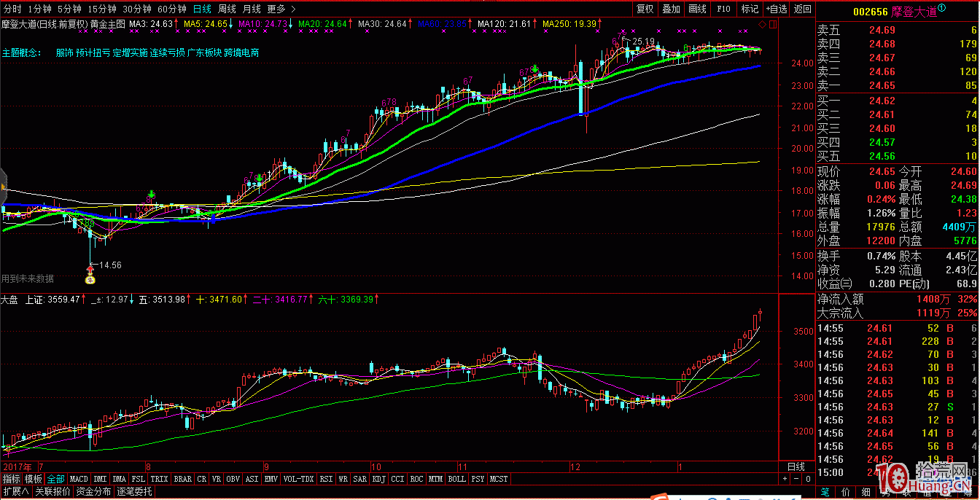The width and height of the screenshot is (980, 500).
Task: Toggle the 叠加 overlay option
Action: click(671, 9)
